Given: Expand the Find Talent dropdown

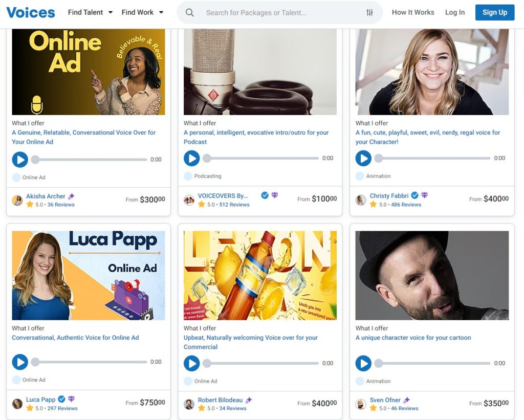Looking at the screenshot, I should pyautogui.click(x=90, y=12).
